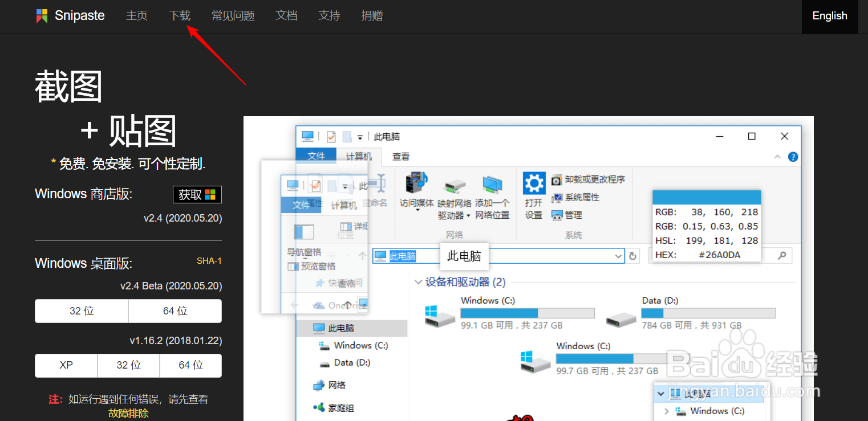
Task: Open the 故障排除 link
Action: click(128, 413)
